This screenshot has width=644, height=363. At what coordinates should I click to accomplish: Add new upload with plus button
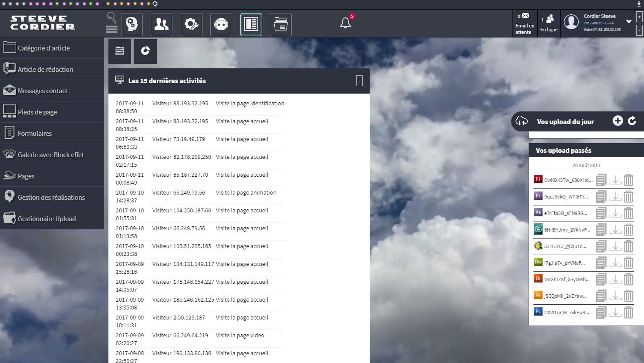(617, 121)
